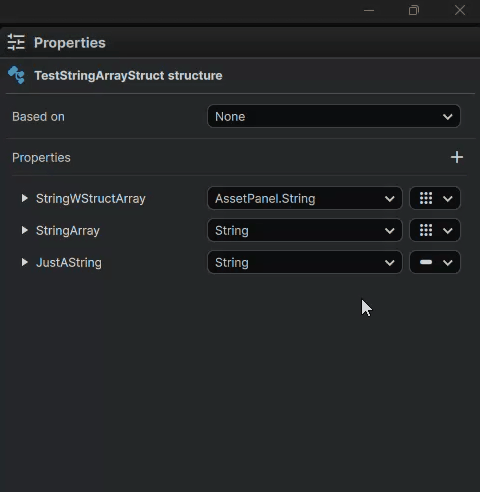Open container type chevron for JustAString

click(x=448, y=263)
